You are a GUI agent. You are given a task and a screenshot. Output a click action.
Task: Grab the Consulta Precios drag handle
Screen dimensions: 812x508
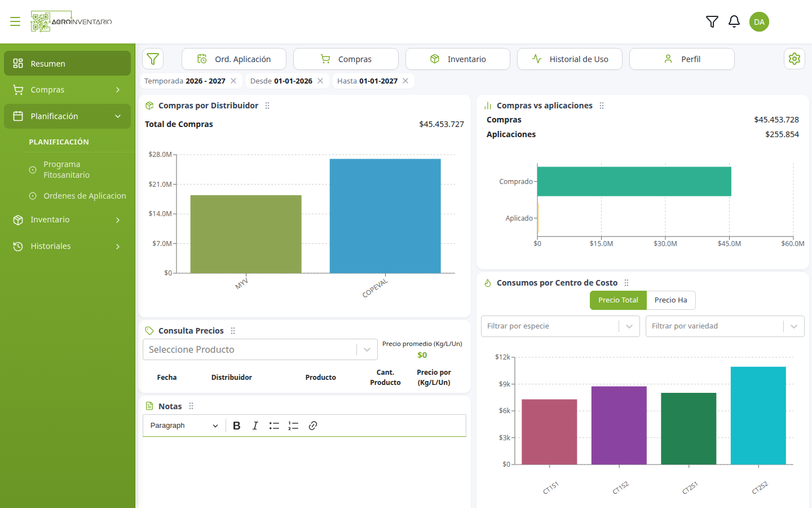point(233,331)
